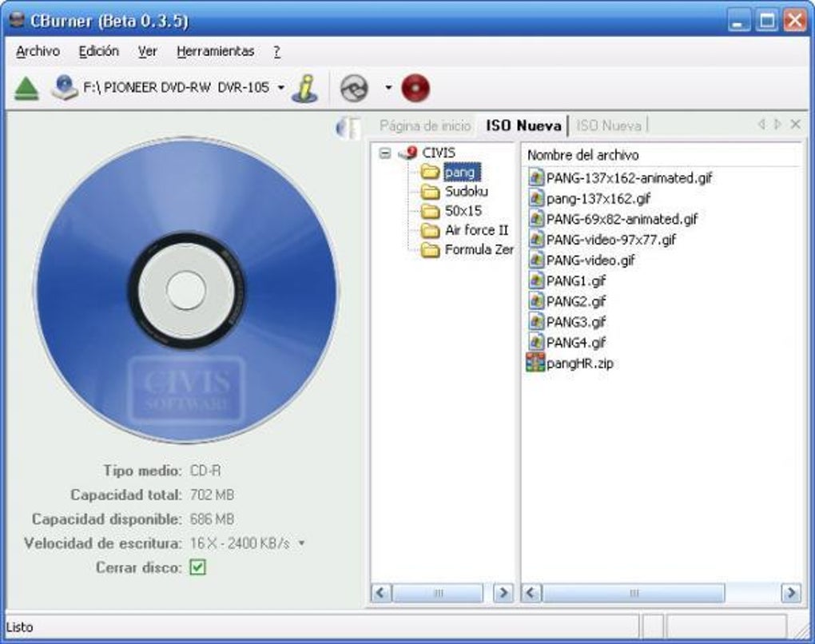Select file PANG-69x82-animated.gif

pyautogui.click(x=622, y=220)
